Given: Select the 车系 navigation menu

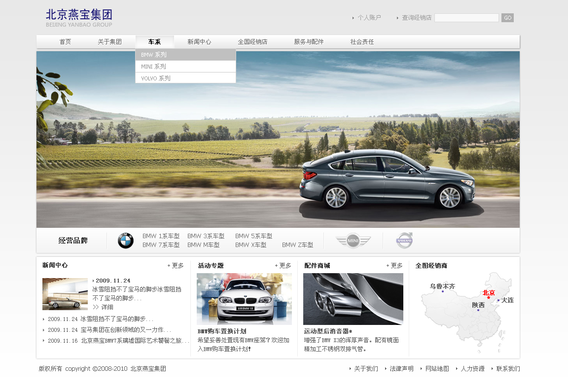Looking at the screenshot, I should click(155, 41).
